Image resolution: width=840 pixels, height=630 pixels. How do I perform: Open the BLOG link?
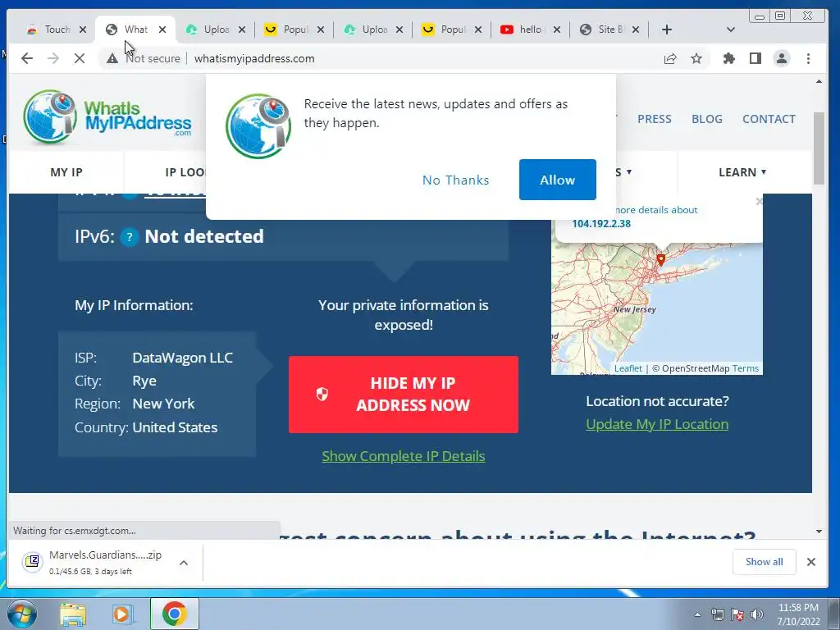pyautogui.click(x=706, y=119)
